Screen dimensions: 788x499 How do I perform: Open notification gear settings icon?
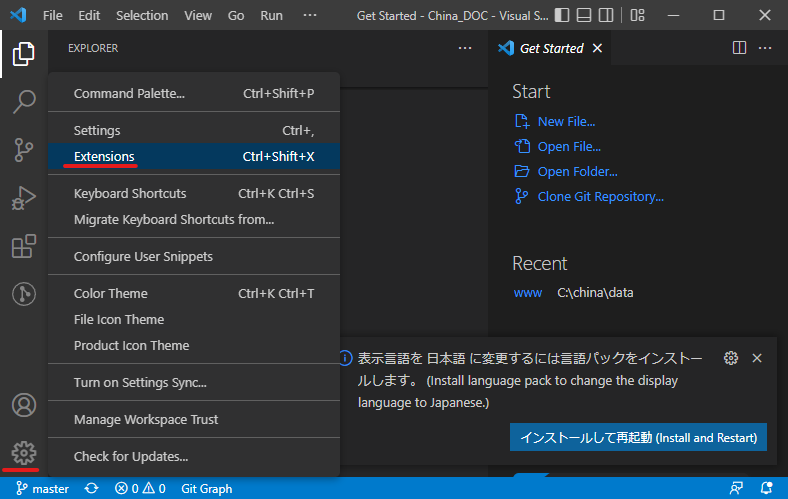tap(731, 358)
